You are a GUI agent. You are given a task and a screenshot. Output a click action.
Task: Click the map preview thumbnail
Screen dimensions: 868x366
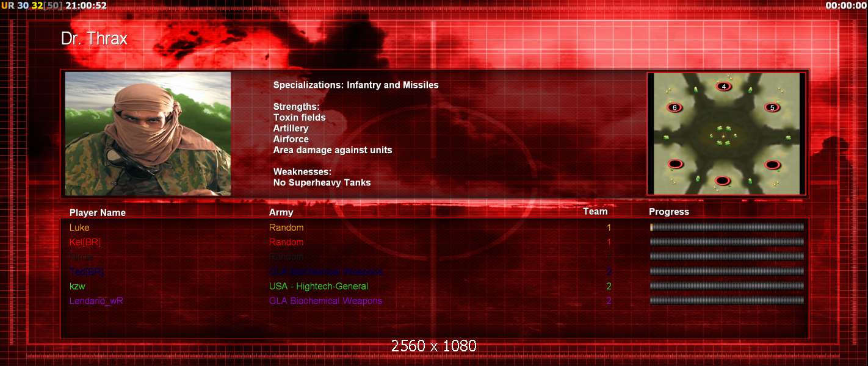727,134
